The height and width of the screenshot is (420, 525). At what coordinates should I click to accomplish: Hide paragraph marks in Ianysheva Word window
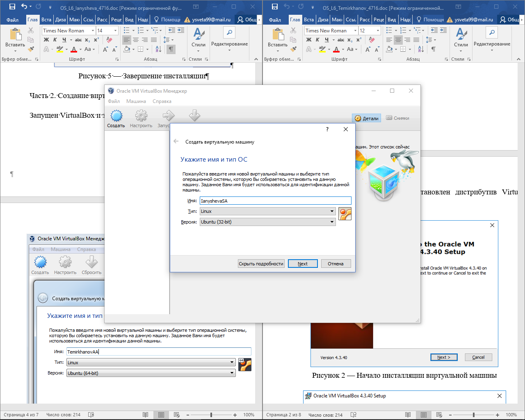point(171,49)
